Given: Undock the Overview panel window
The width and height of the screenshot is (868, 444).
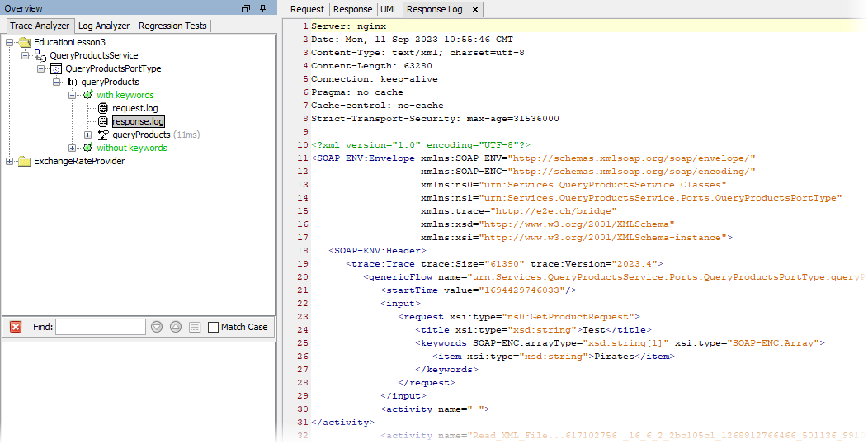Looking at the screenshot, I should [245, 8].
